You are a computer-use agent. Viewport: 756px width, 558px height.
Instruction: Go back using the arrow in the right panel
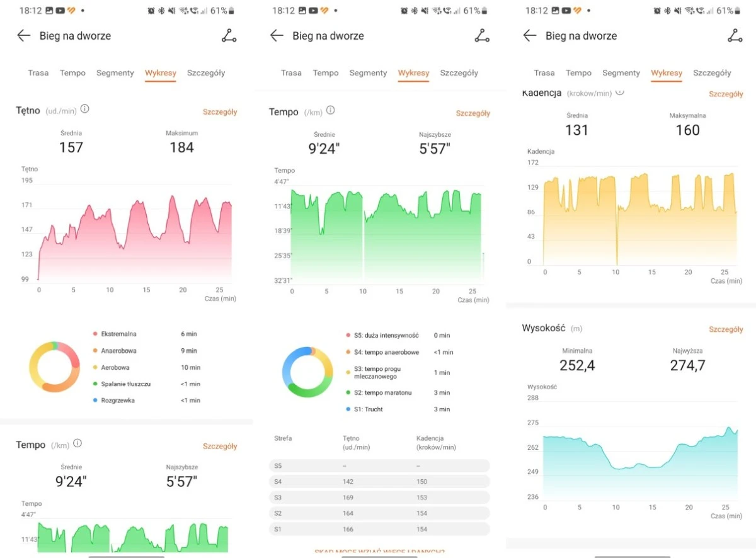530,36
